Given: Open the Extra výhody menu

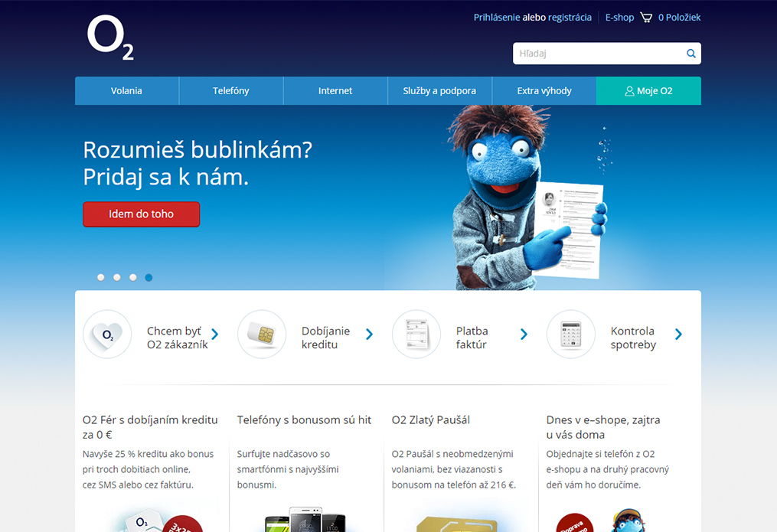Looking at the screenshot, I should pos(544,90).
